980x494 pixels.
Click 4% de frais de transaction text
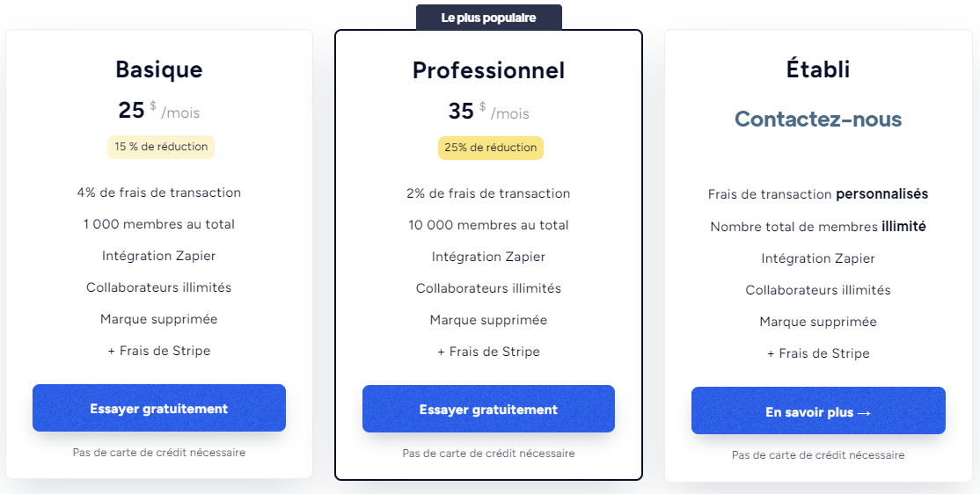(x=159, y=193)
